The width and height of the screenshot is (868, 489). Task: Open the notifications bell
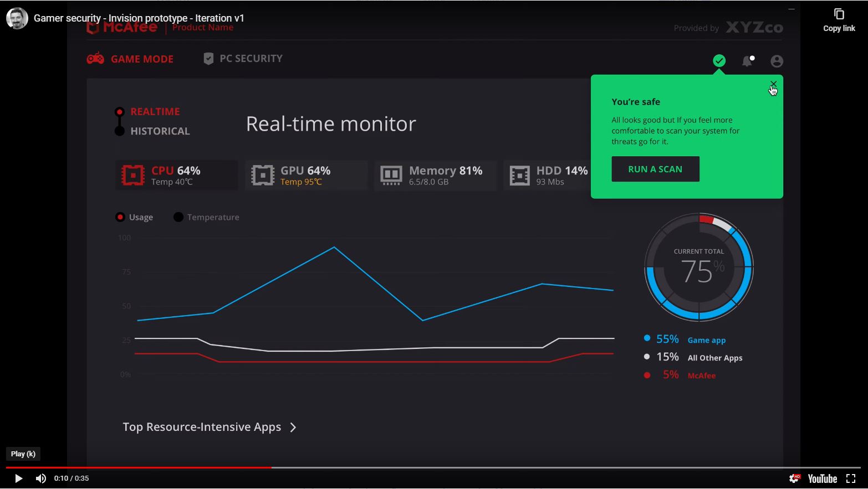click(748, 61)
